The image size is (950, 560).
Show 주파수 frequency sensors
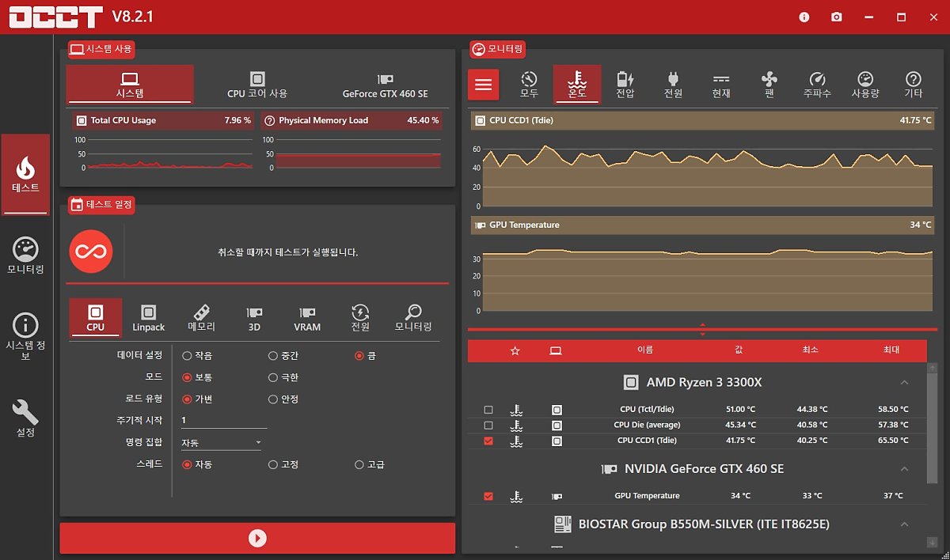point(817,85)
